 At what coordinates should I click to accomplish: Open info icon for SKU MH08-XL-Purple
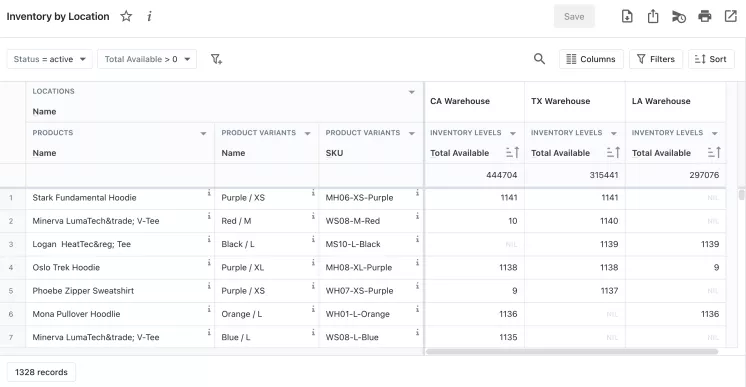[x=417, y=263]
